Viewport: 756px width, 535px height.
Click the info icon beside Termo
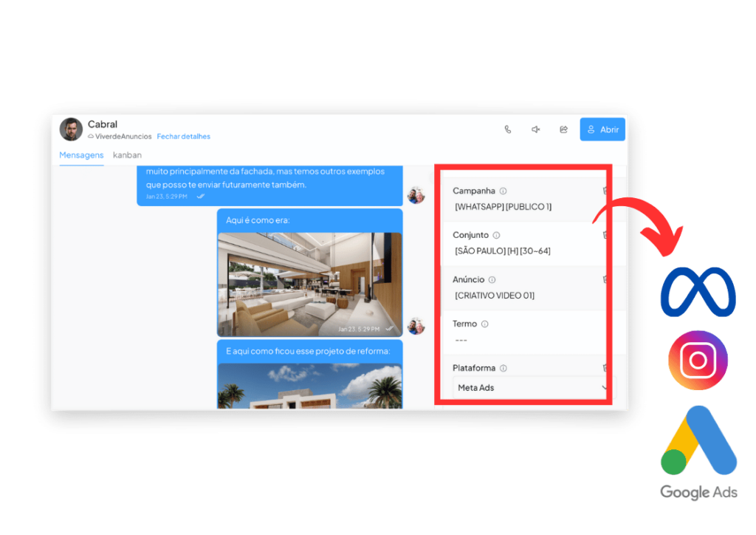(485, 324)
